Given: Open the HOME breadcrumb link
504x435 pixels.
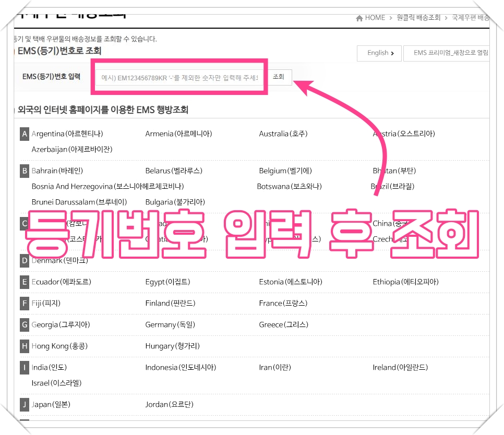Looking at the screenshot, I should click(x=375, y=18).
